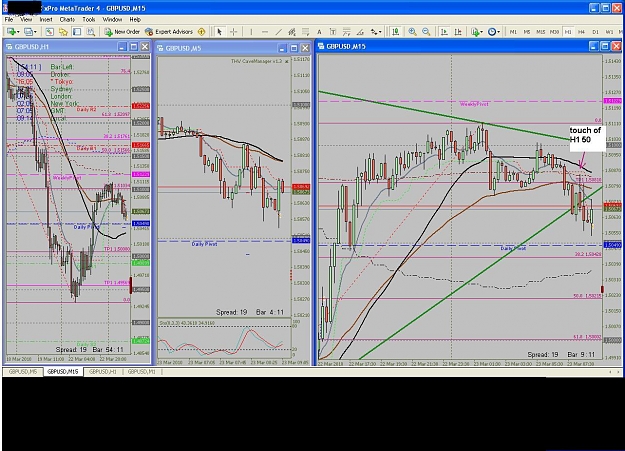The image size is (625, 451).
Task: Click the yellow diamond MetaEditor icon
Action: coord(202,32)
